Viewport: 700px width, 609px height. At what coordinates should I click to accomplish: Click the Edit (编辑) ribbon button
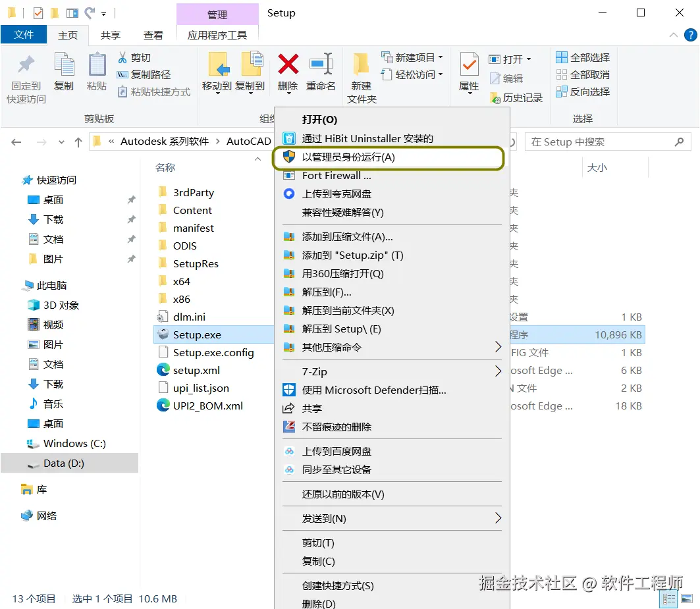[x=506, y=78]
